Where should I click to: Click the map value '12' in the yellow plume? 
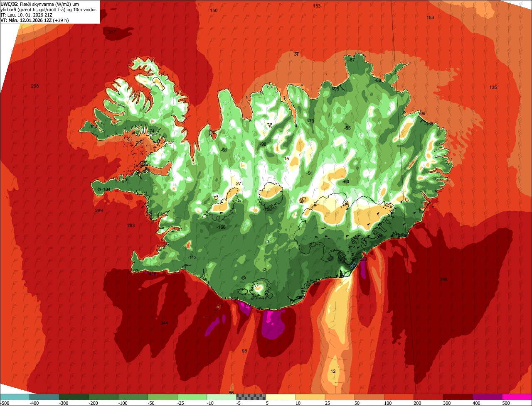333,371
